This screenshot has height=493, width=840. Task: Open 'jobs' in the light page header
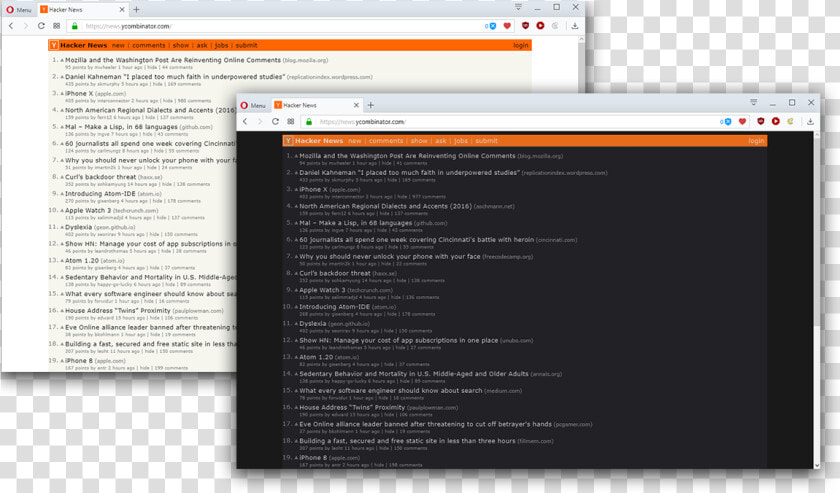point(221,46)
